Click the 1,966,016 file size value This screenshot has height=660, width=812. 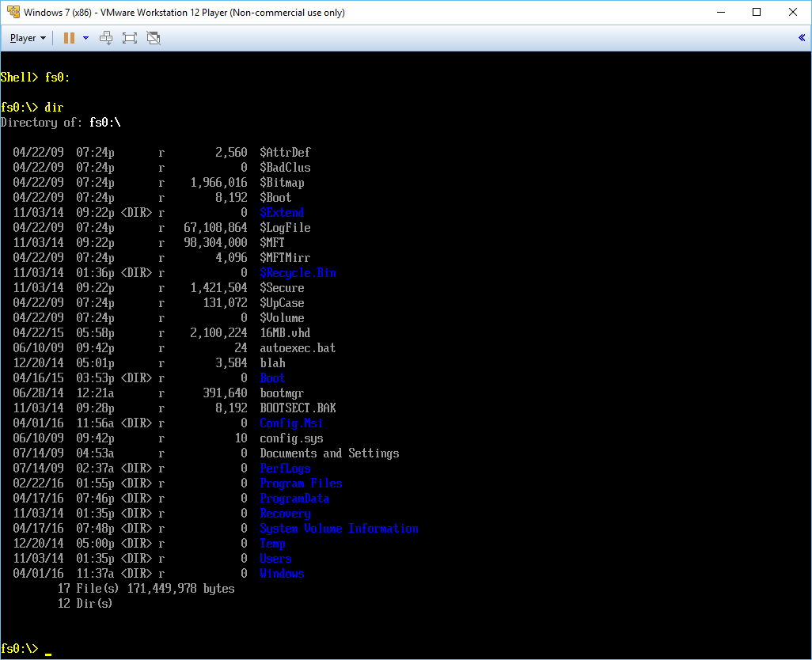tap(218, 182)
